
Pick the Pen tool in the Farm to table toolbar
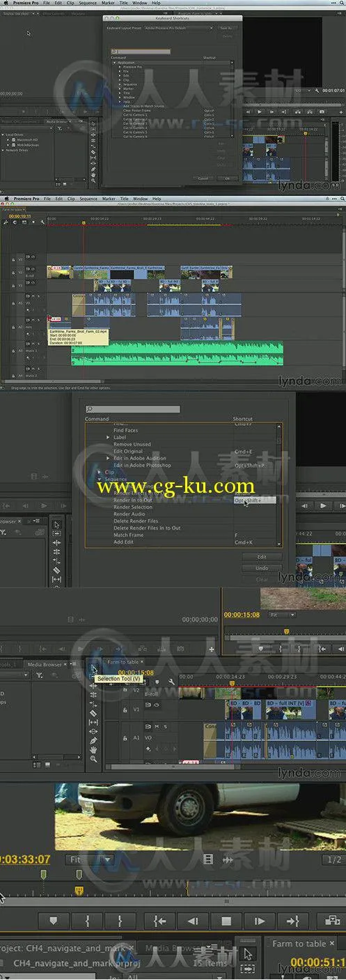pos(94,740)
